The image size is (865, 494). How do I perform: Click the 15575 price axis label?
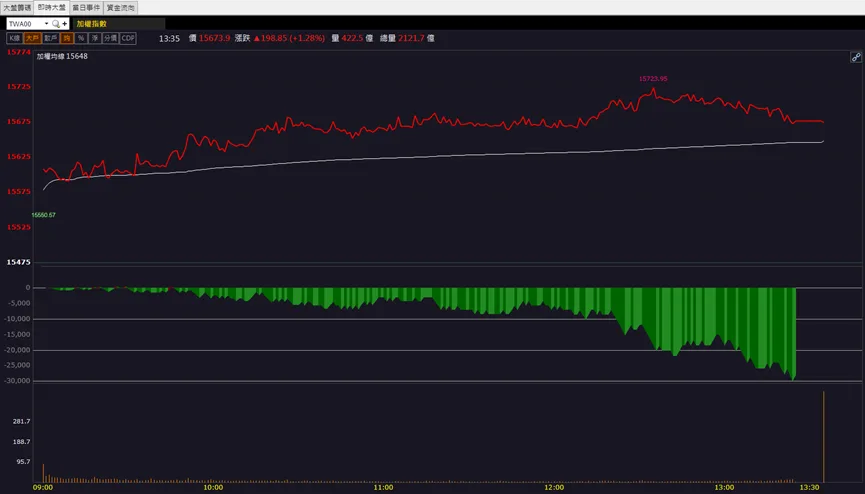tap(18, 192)
